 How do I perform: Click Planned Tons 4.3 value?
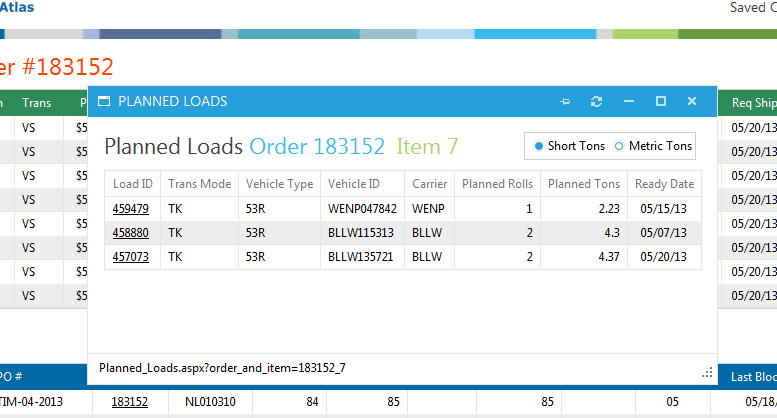tap(612, 233)
